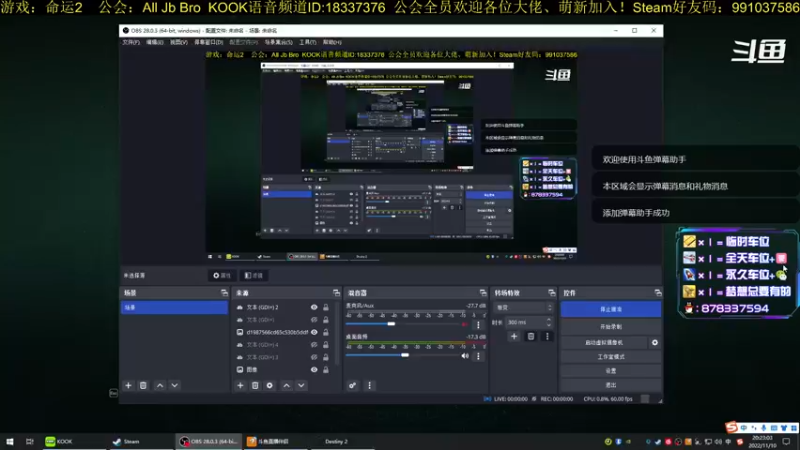Show the 文本 (GDI+) source

314,320
